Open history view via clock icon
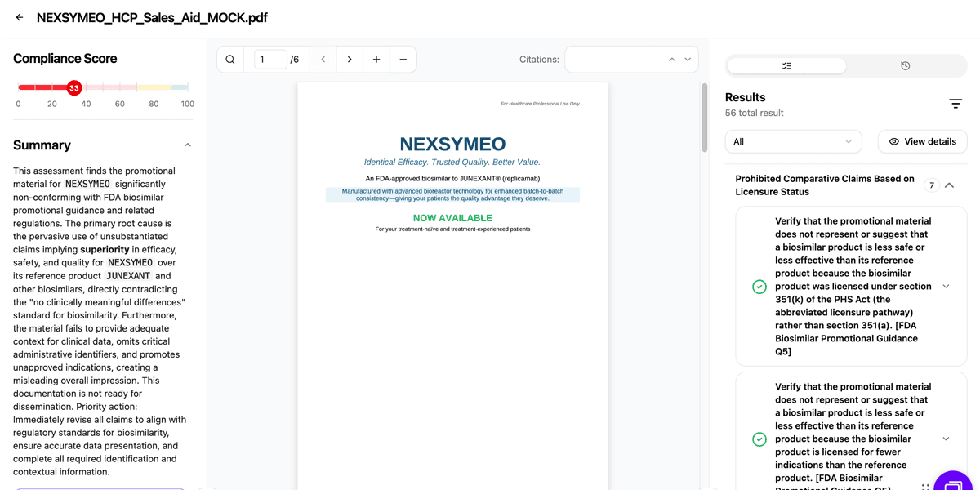Viewport: 980px width, 490px height. pyautogui.click(x=905, y=65)
